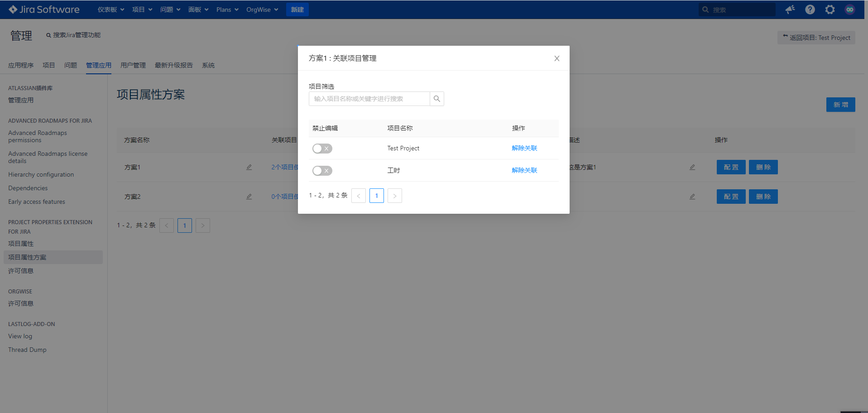Expand the Plans dropdown menu
868x413 pixels.
click(227, 10)
